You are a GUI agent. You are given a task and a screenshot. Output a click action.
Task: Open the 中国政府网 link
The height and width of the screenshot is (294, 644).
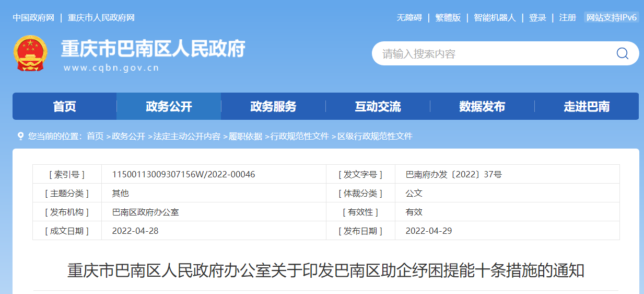[x=33, y=18]
